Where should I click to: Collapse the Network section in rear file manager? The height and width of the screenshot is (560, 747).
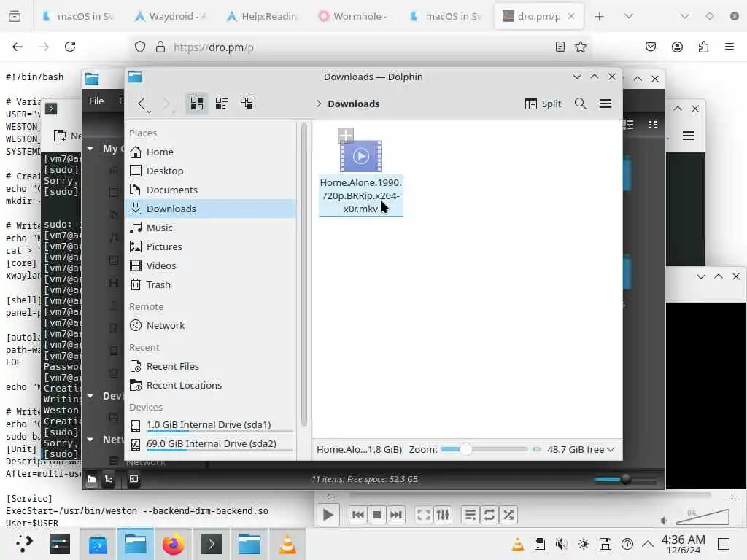(x=90, y=440)
